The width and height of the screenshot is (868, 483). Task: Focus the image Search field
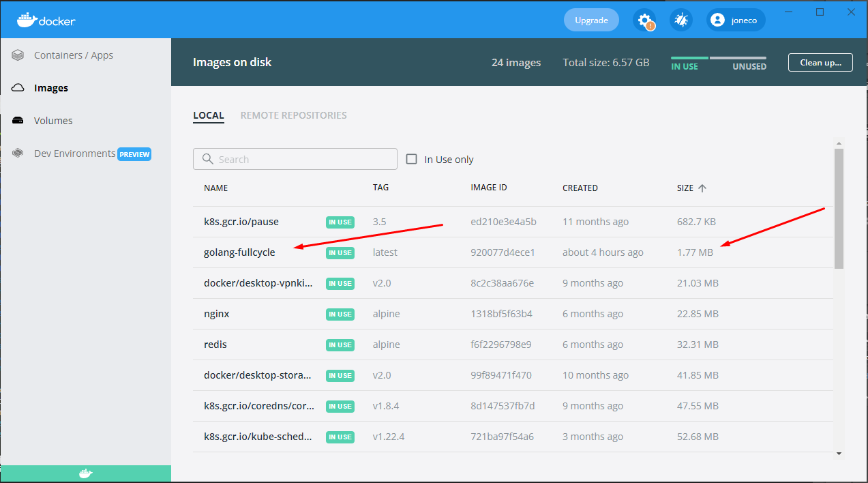pyautogui.click(x=295, y=159)
